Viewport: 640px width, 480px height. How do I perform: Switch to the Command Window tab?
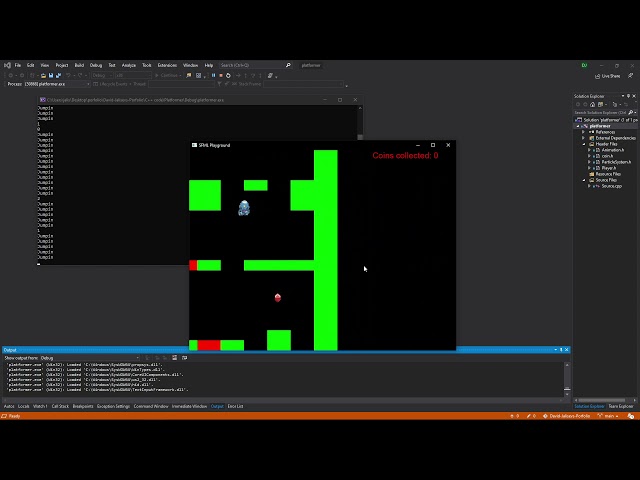click(151, 406)
